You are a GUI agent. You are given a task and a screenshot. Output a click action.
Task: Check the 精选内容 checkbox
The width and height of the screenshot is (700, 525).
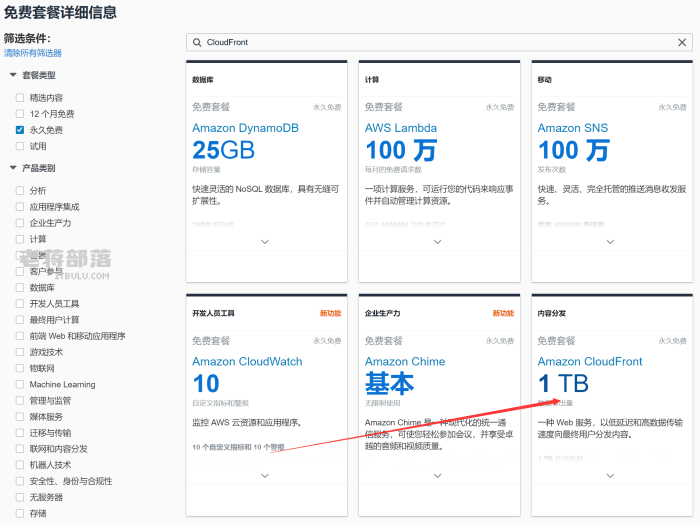tap(20, 97)
